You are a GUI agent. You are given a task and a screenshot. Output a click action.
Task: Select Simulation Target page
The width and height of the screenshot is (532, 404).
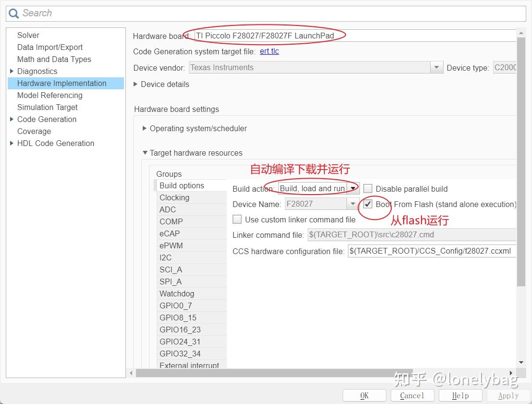(x=47, y=107)
